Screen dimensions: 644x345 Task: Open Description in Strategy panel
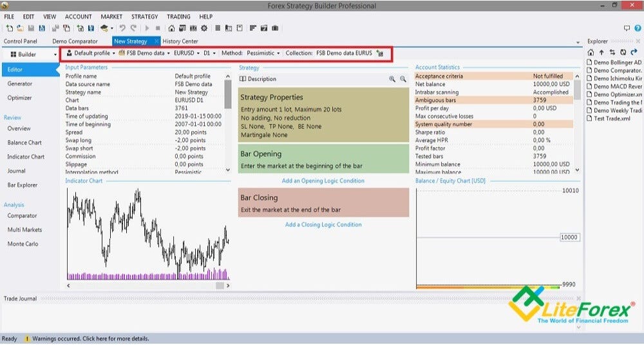(258, 79)
